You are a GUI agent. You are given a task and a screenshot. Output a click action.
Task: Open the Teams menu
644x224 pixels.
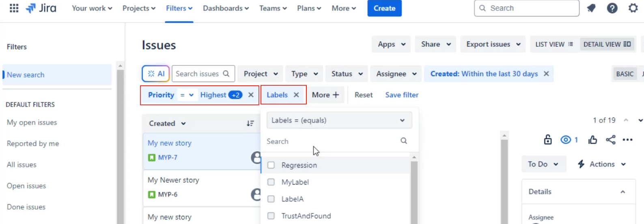click(273, 8)
